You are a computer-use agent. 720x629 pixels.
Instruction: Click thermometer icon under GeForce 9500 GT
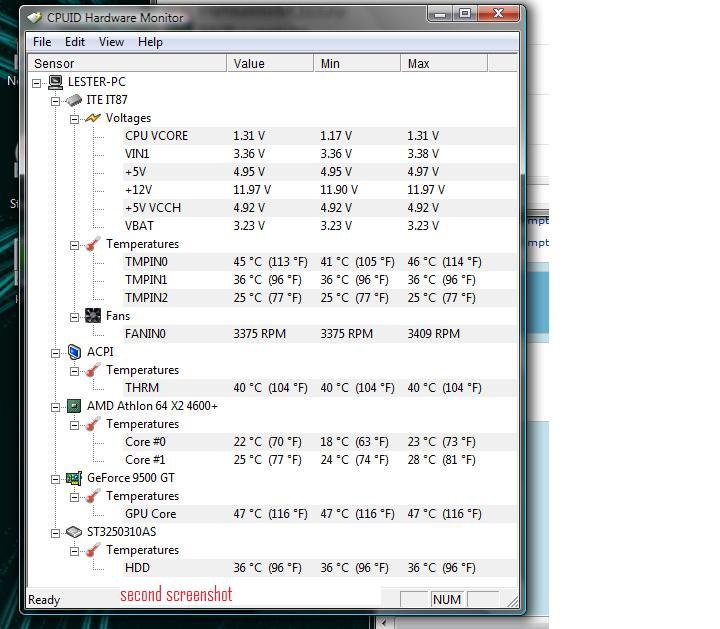coord(93,496)
